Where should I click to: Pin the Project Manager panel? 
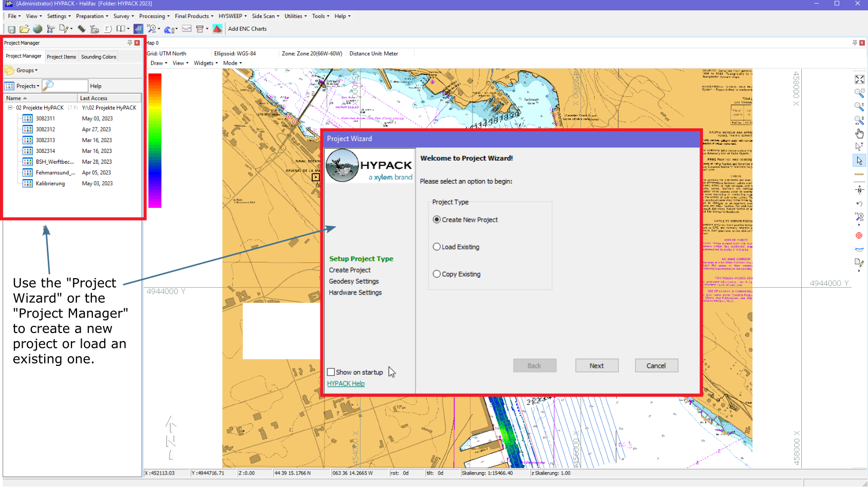tap(130, 43)
